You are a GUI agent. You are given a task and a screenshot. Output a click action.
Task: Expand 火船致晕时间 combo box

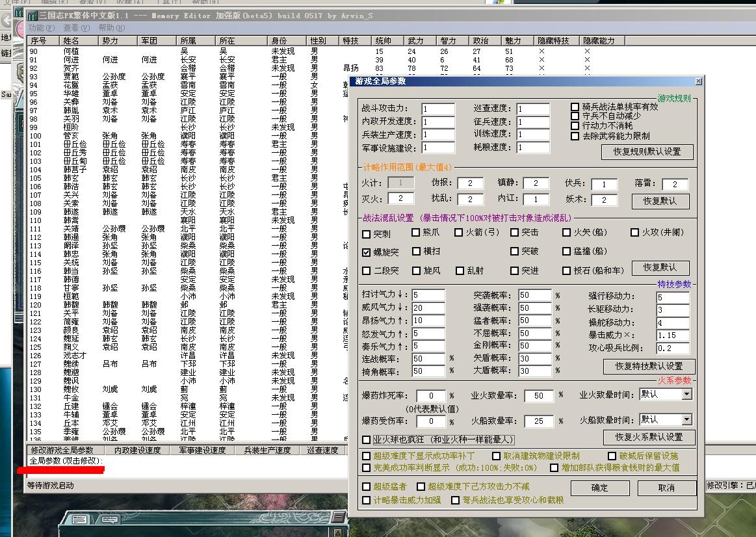[686, 419]
